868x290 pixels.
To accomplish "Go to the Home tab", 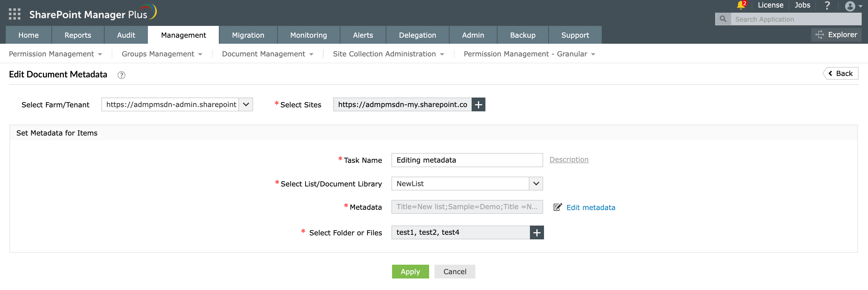I will [x=29, y=35].
